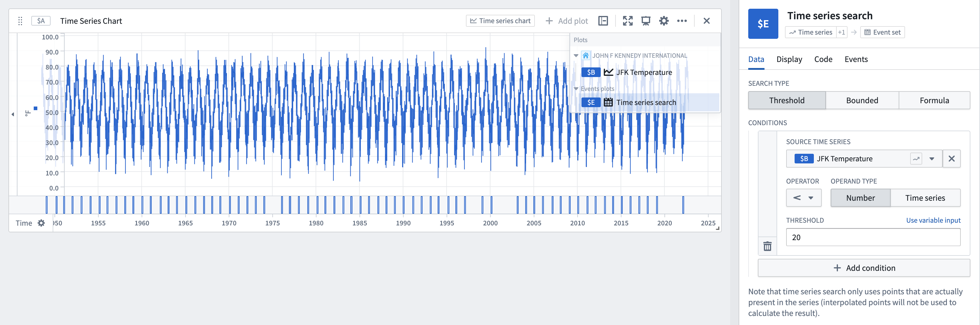Open the more options ellipsis menu

point(682,21)
